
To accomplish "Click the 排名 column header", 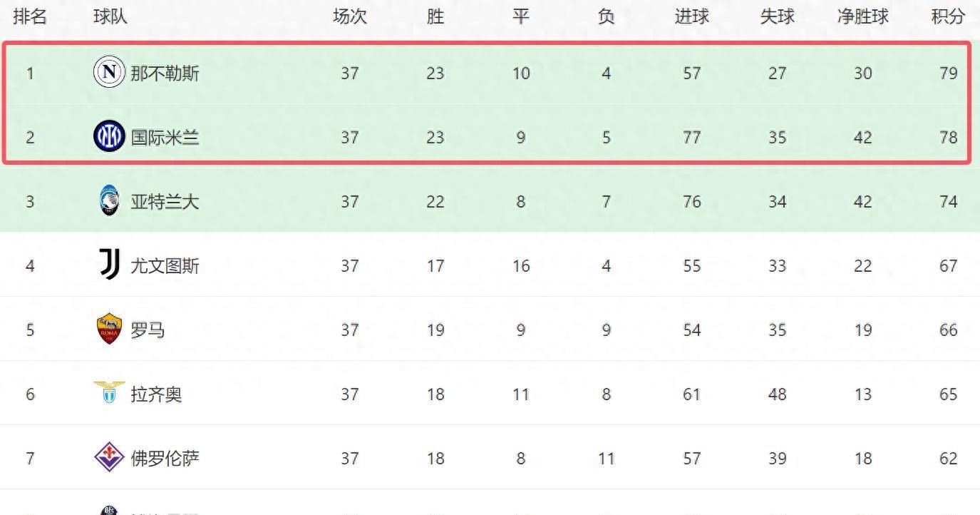I will pyautogui.click(x=30, y=16).
